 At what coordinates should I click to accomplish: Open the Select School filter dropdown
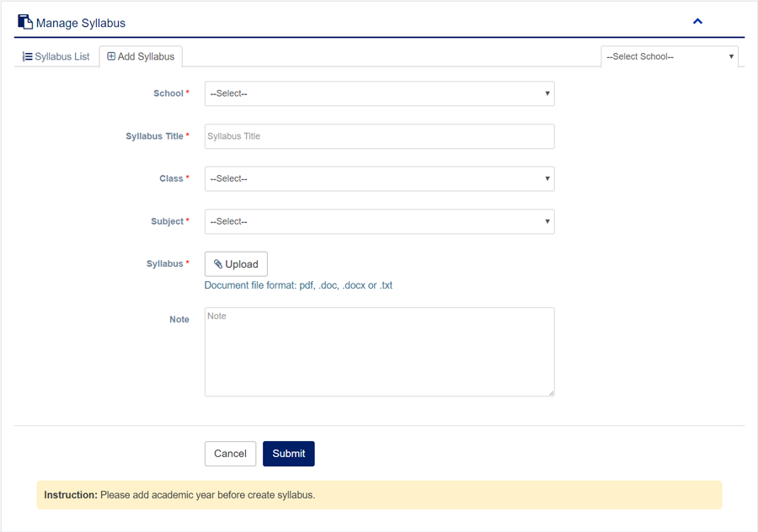click(670, 56)
